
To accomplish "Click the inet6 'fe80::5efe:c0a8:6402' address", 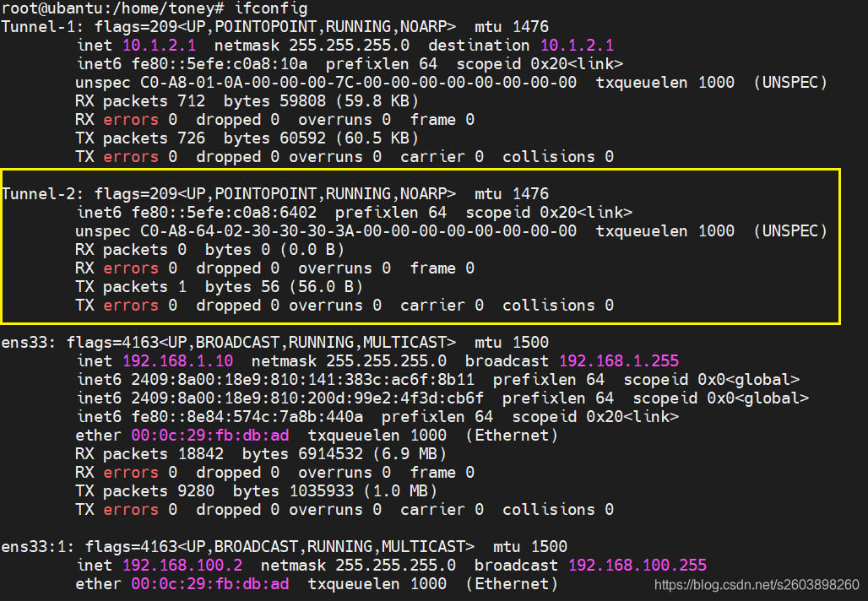I will pos(224,213).
